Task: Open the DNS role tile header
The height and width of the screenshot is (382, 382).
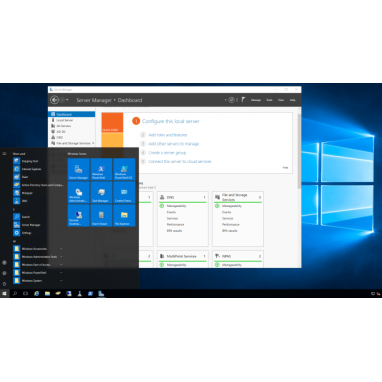Action: tap(183, 197)
